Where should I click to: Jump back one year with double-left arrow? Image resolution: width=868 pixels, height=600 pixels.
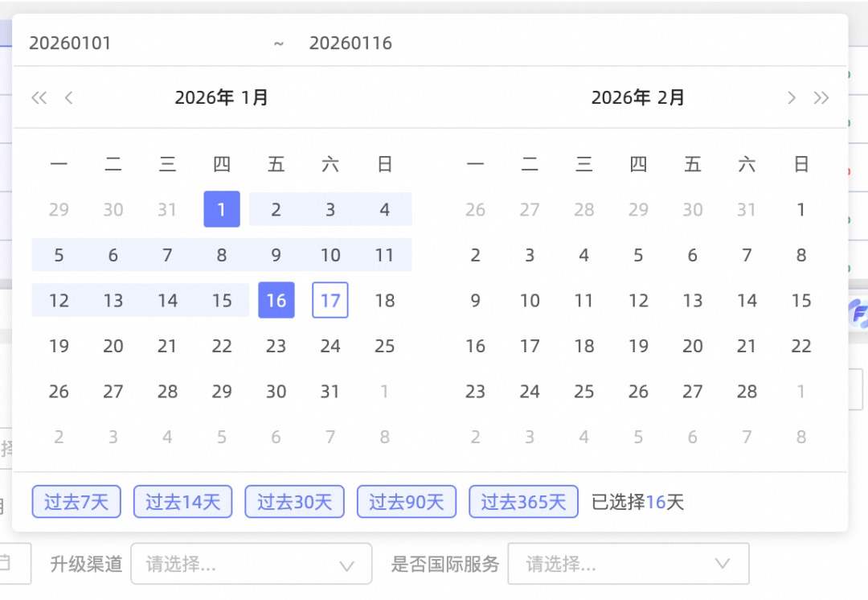tap(39, 98)
